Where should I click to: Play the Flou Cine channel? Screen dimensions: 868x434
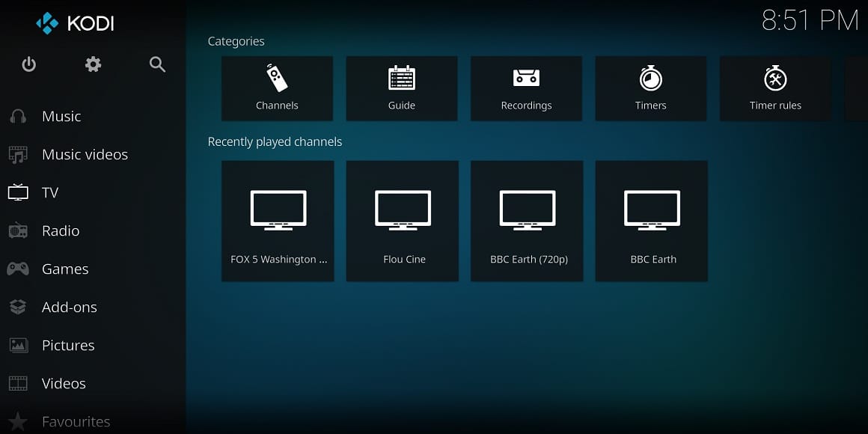click(x=402, y=221)
